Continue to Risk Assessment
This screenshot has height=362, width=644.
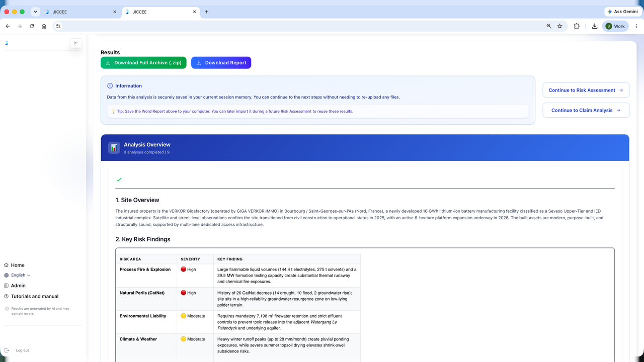pyautogui.click(x=586, y=90)
